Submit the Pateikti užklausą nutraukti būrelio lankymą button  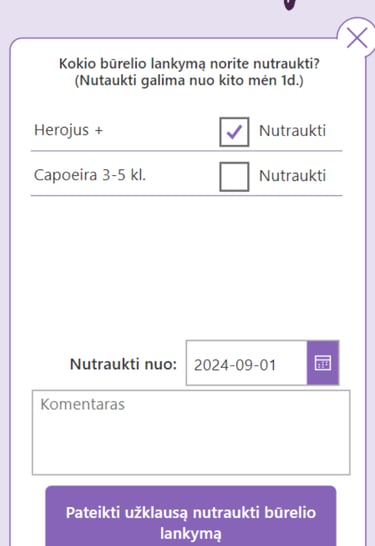[191, 517]
